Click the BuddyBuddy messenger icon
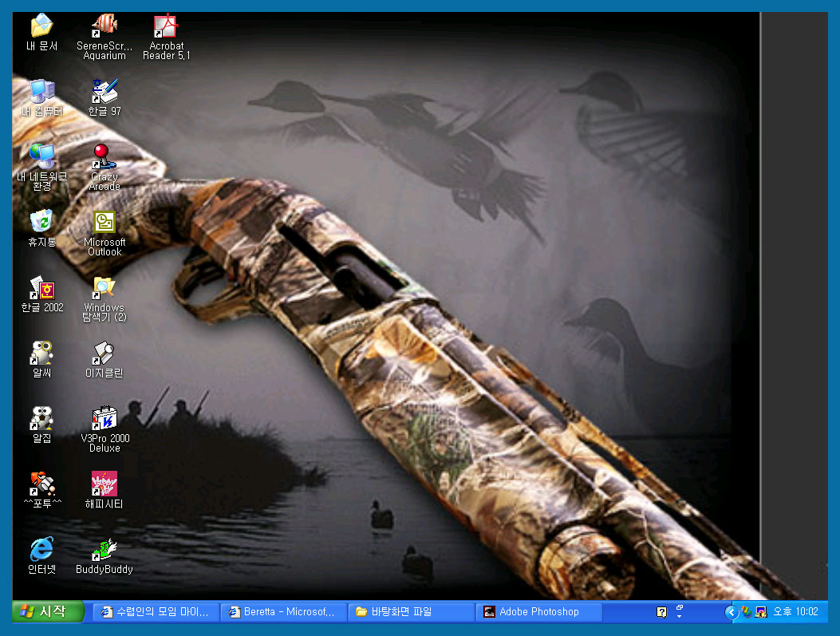The image size is (840, 636). coord(105,549)
